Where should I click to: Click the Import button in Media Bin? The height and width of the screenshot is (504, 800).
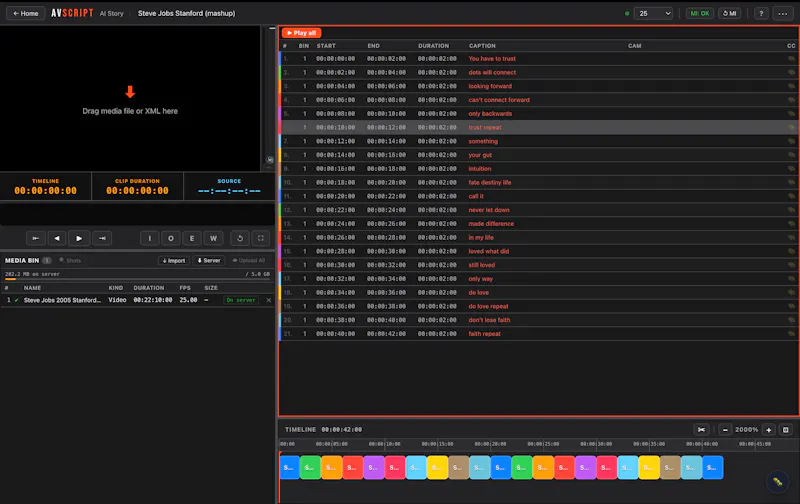(x=174, y=261)
